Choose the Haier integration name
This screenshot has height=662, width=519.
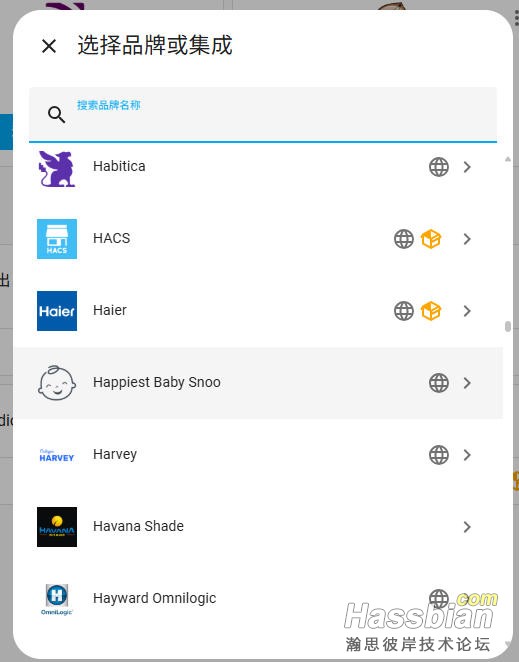(x=110, y=310)
